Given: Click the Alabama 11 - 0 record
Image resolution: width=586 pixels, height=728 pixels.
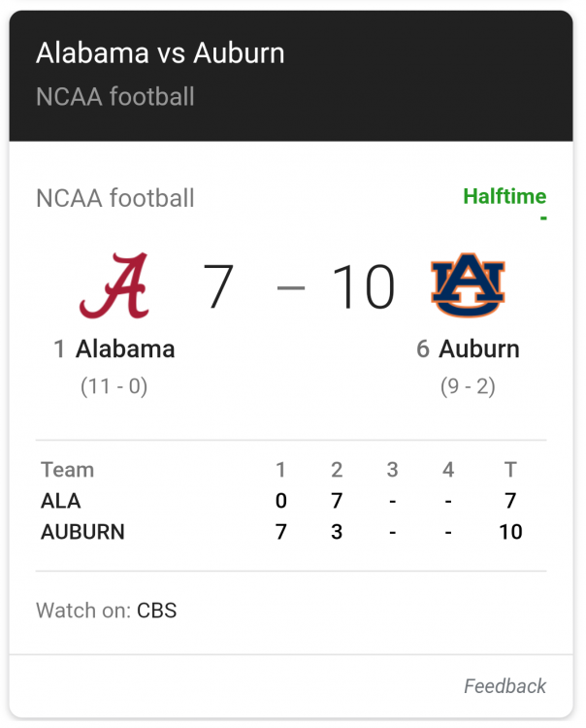Looking at the screenshot, I should point(114,386).
